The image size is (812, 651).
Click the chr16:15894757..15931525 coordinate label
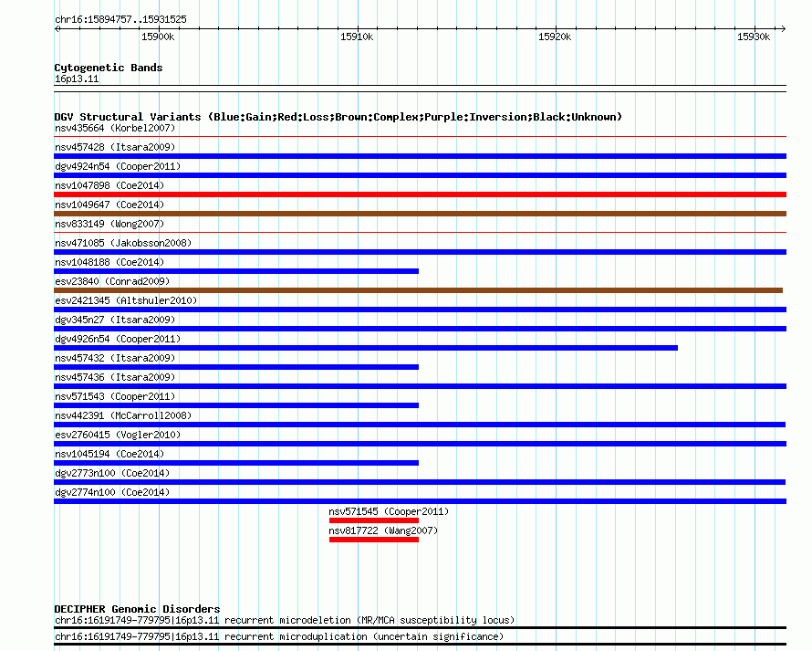click(120, 19)
